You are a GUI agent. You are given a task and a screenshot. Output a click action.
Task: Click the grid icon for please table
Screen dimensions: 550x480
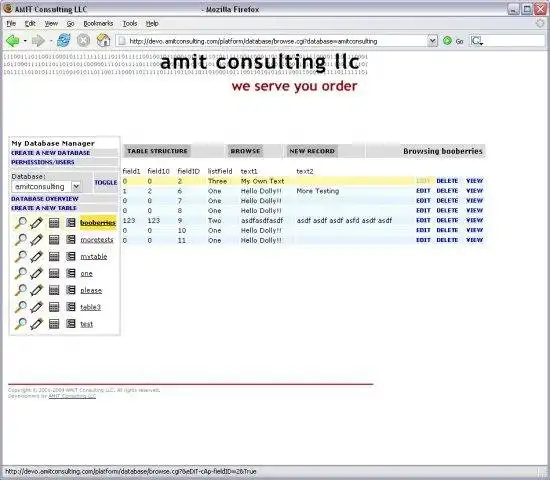[54, 290]
